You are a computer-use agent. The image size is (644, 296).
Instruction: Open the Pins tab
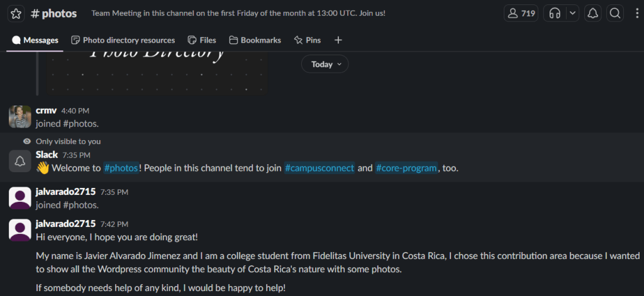tap(307, 40)
